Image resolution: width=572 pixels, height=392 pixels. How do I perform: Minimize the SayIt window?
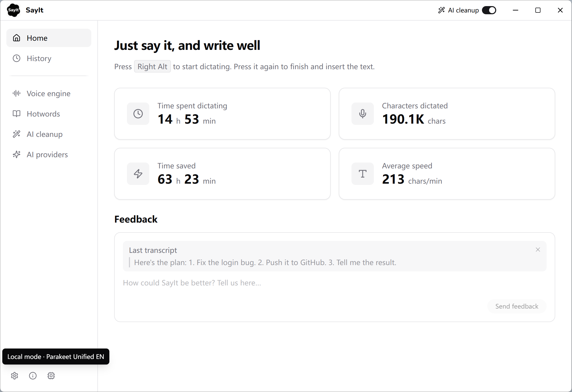[x=516, y=10]
